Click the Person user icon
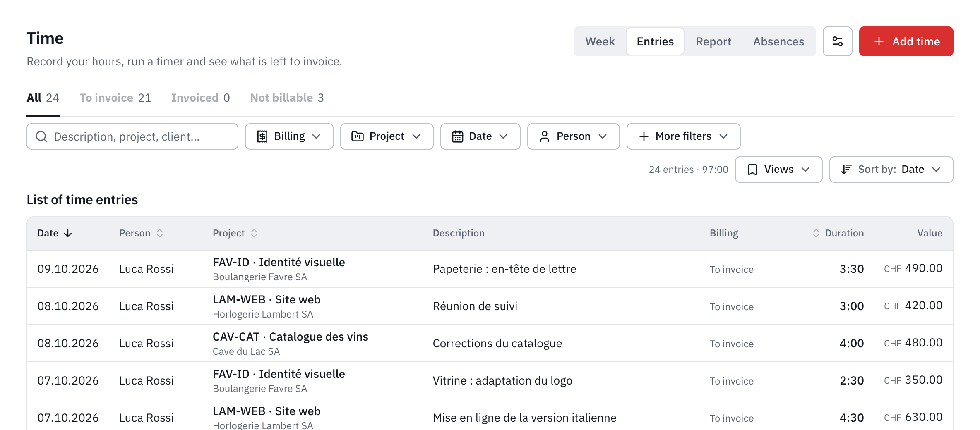 (x=545, y=136)
